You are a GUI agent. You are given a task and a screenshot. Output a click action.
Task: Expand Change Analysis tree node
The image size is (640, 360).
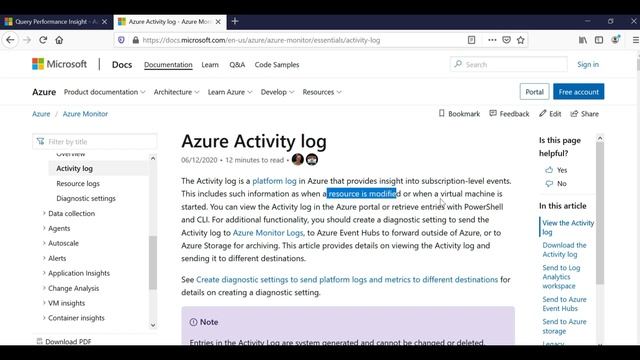coord(44,288)
